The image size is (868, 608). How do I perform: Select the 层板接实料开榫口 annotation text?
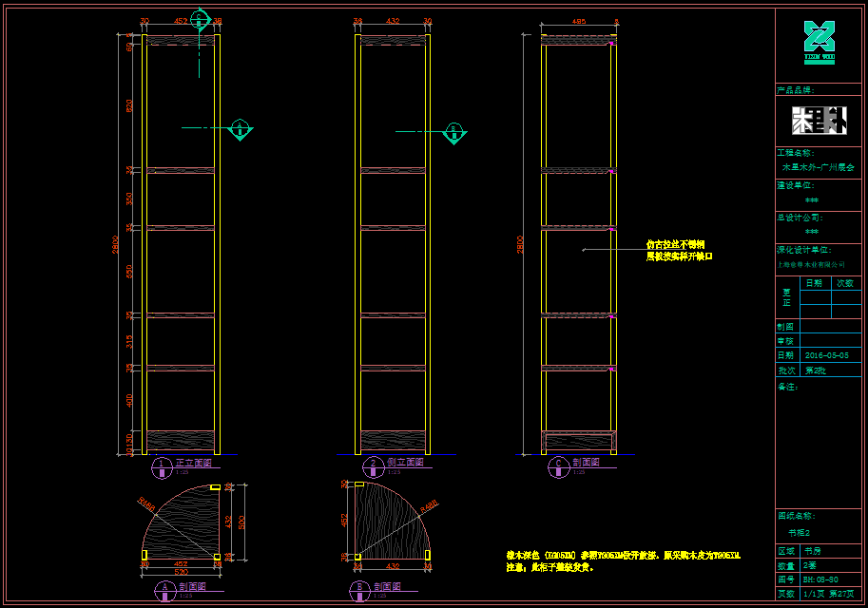pos(679,256)
